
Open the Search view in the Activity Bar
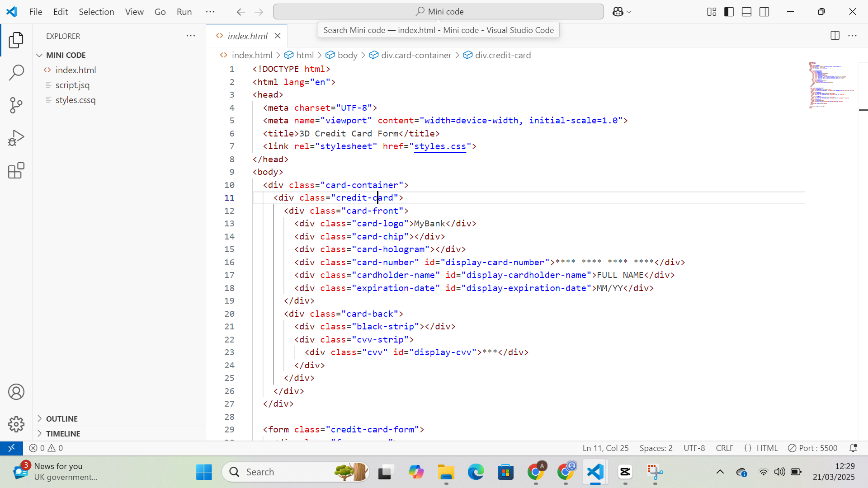pyautogui.click(x=16, y=72)
